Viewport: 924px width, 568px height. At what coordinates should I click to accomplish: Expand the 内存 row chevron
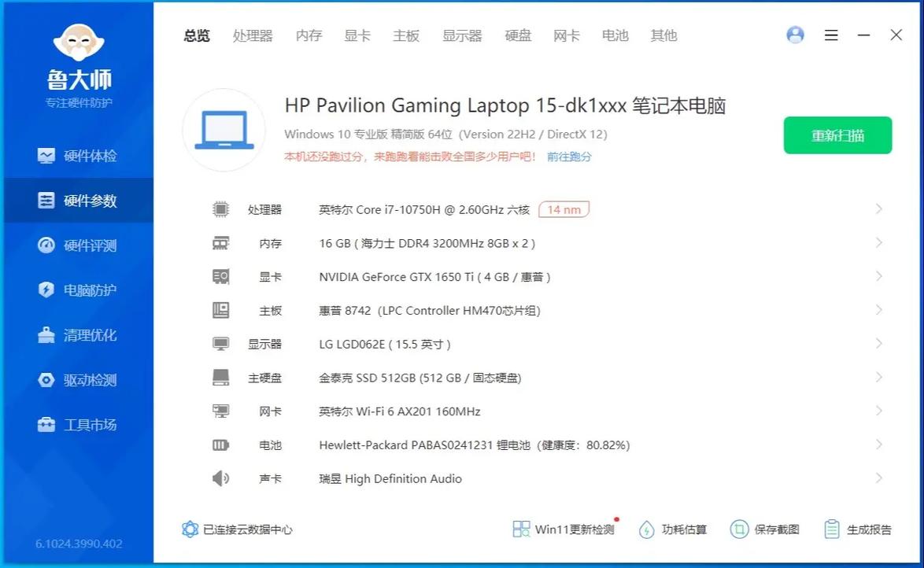[x=878, y=242]
